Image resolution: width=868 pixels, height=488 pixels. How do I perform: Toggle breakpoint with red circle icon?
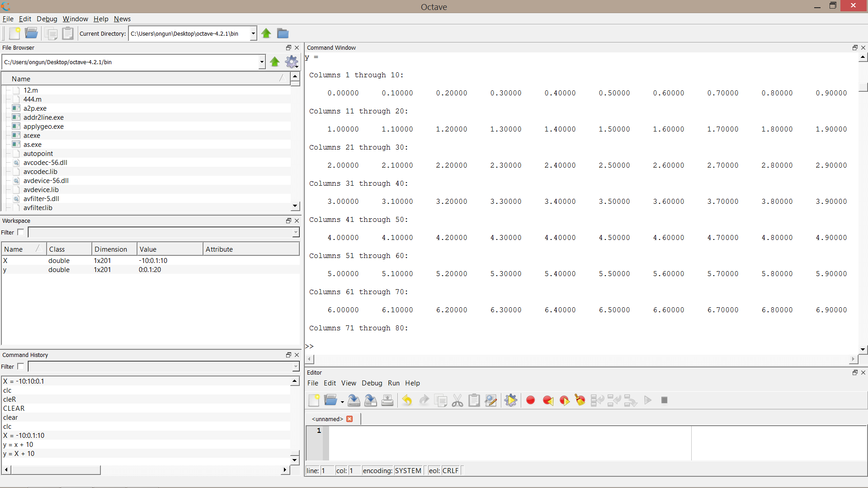click(x=531, y=400)
